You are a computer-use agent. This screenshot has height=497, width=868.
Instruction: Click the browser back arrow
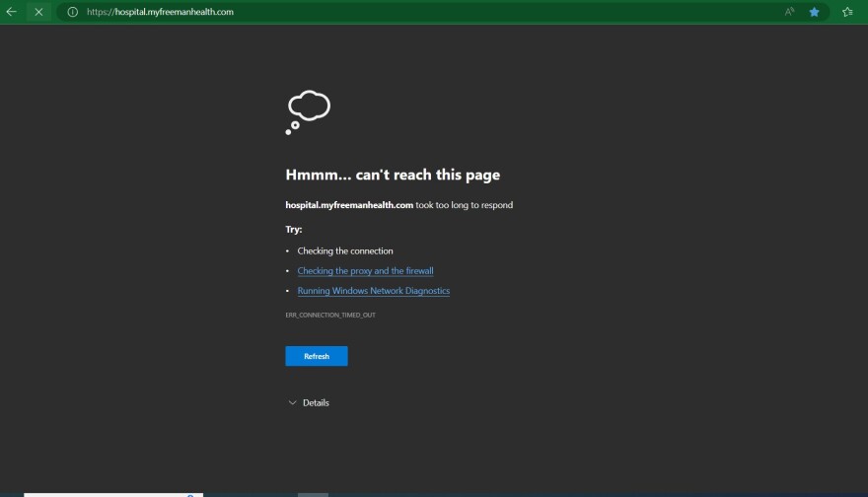click(12, 12)
